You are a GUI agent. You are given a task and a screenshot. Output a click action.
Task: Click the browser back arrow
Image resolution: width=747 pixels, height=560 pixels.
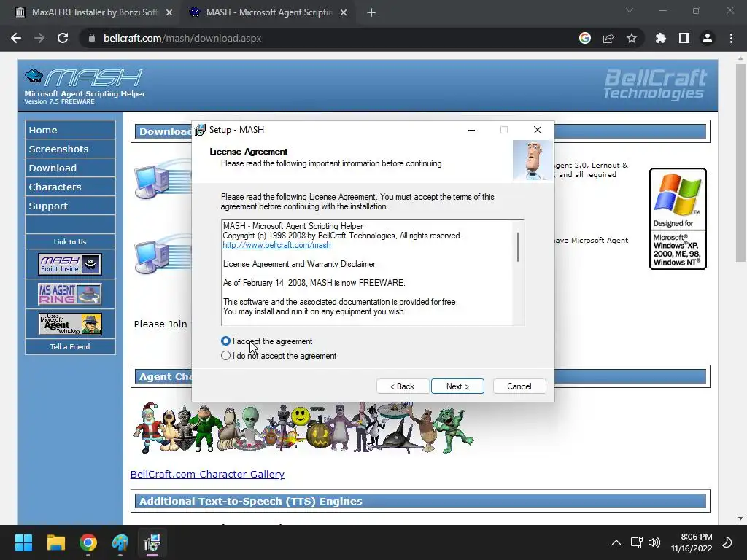[x=16, y=38]
